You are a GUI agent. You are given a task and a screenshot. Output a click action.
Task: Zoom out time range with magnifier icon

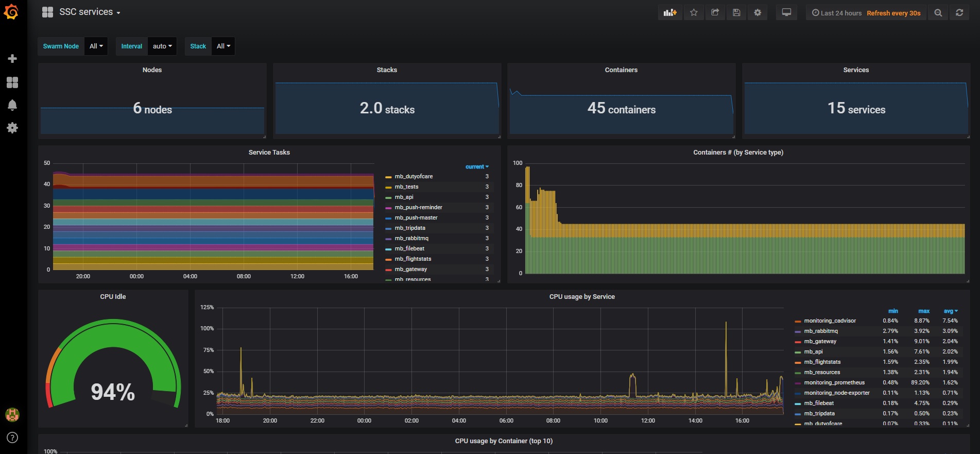point(938,13)
